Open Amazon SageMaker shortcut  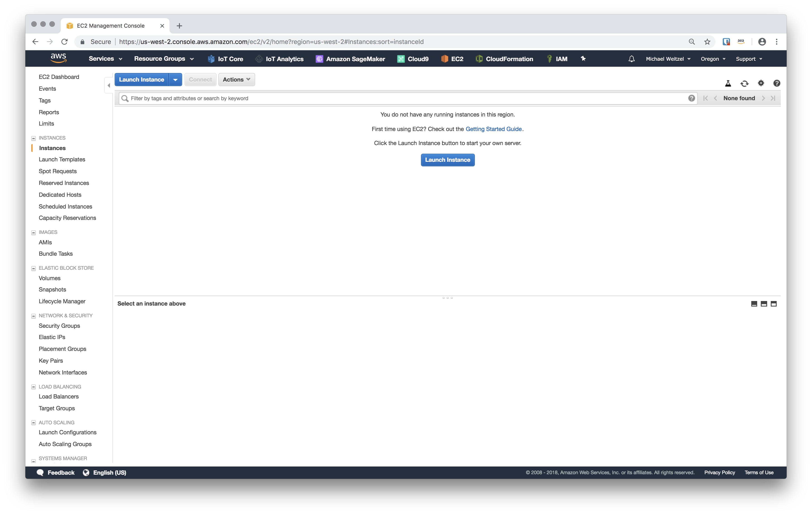tap(350, 59)
